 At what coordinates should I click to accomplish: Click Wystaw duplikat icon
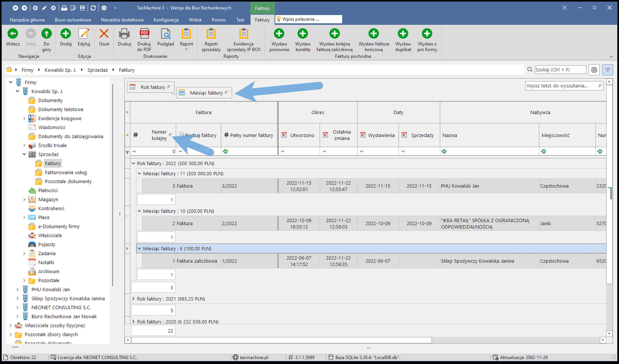pyautogui.click(x=403, y=34)
